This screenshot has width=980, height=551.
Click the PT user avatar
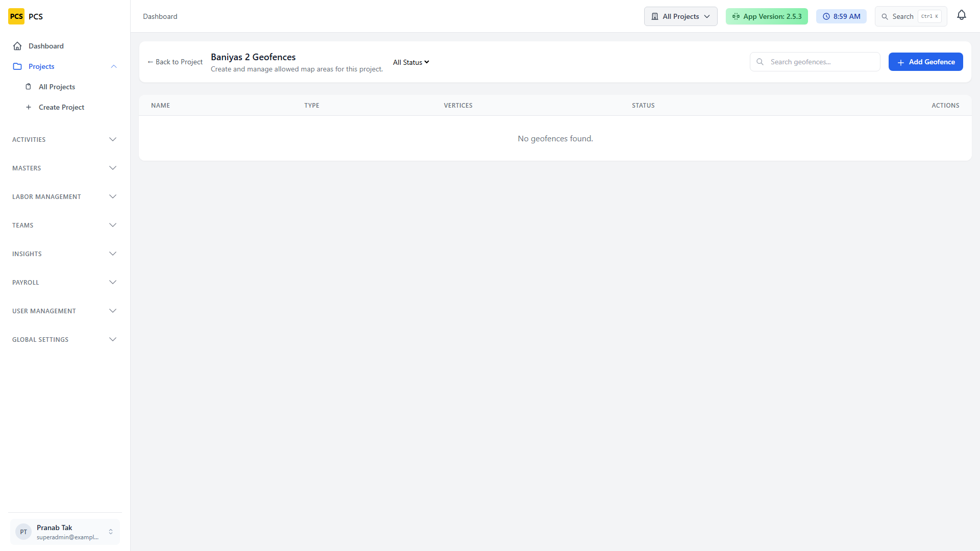pos(23,532)
